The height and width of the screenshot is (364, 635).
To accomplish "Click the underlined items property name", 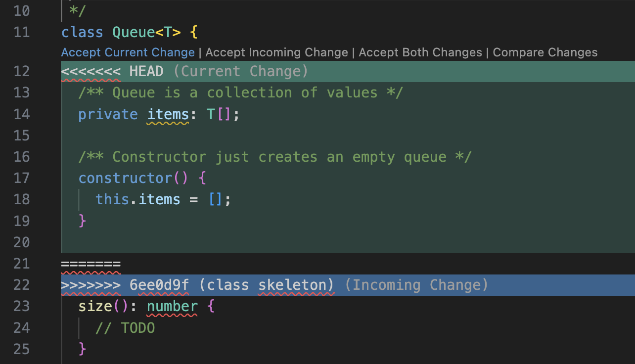I will (x=168, y=114).
